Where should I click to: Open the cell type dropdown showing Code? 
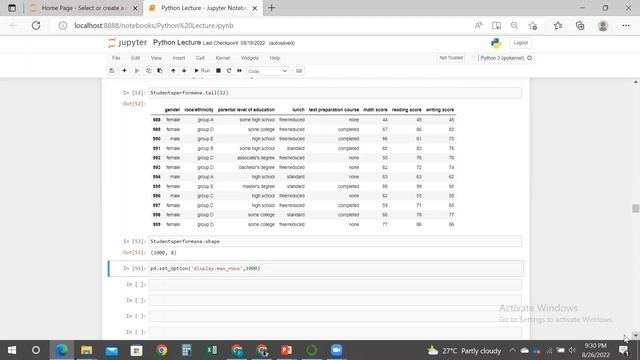[x=267, y=71]
